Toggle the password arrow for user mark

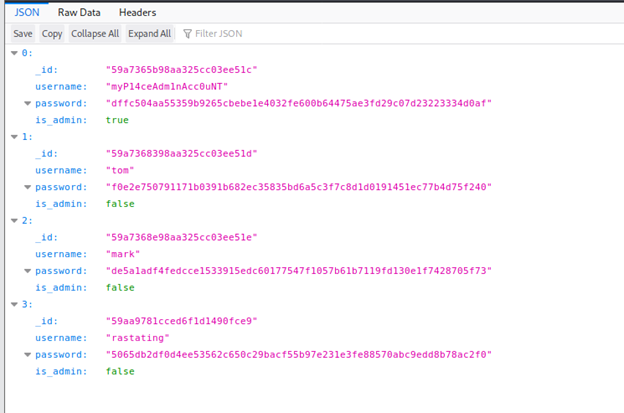tap(28, 271)
